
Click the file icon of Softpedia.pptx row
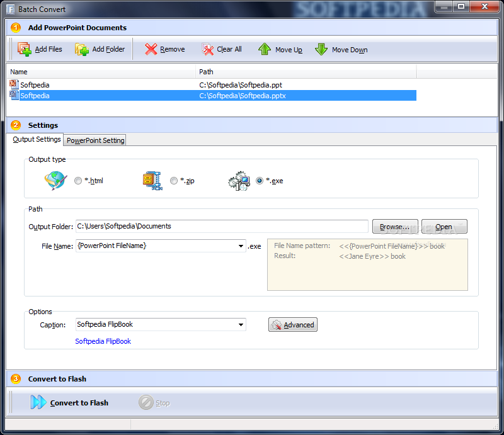click(14, 95)
